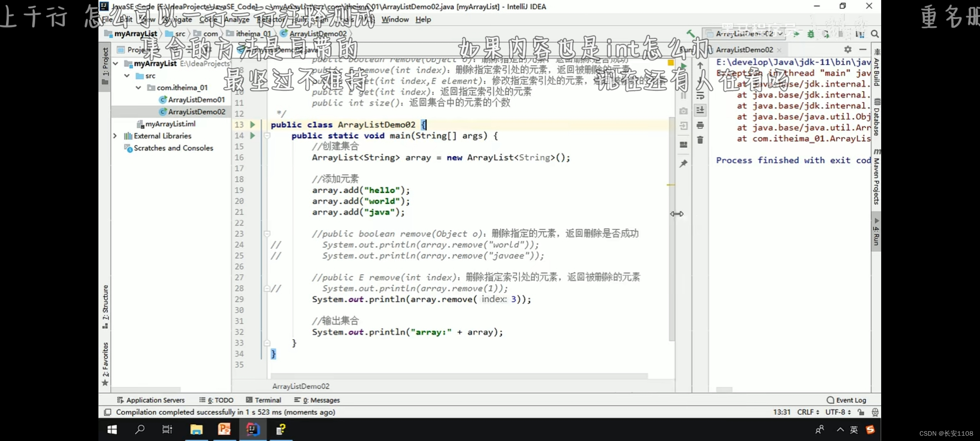This screenshot has width=980, height=441.
Task: Open the Project Structure dialog icon
Action: 859,34
